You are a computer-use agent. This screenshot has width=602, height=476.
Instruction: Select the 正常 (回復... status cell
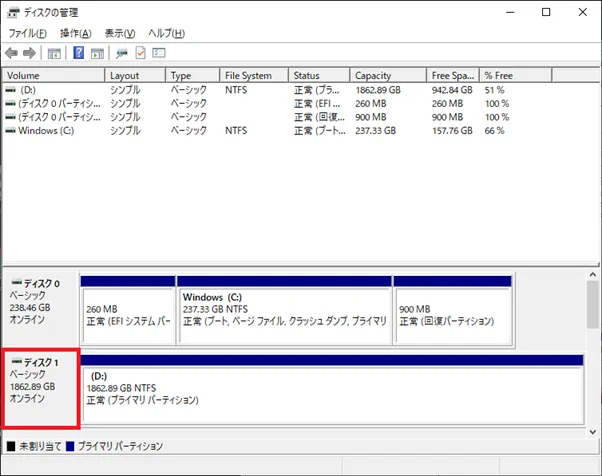point(319,117)
